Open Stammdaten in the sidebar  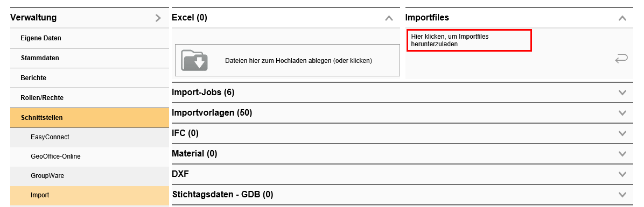(89, 58)
